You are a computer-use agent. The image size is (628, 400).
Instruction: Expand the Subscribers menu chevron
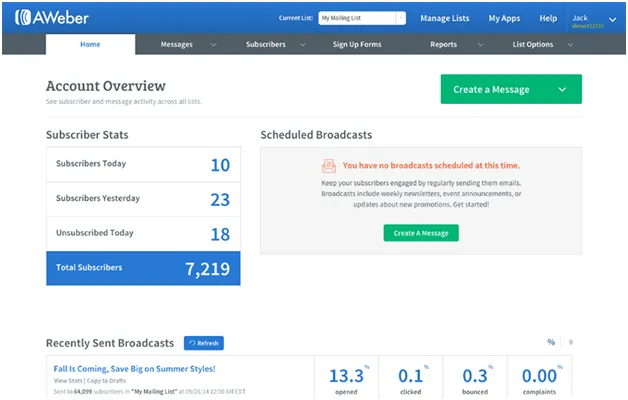click(x=303, y=44)
